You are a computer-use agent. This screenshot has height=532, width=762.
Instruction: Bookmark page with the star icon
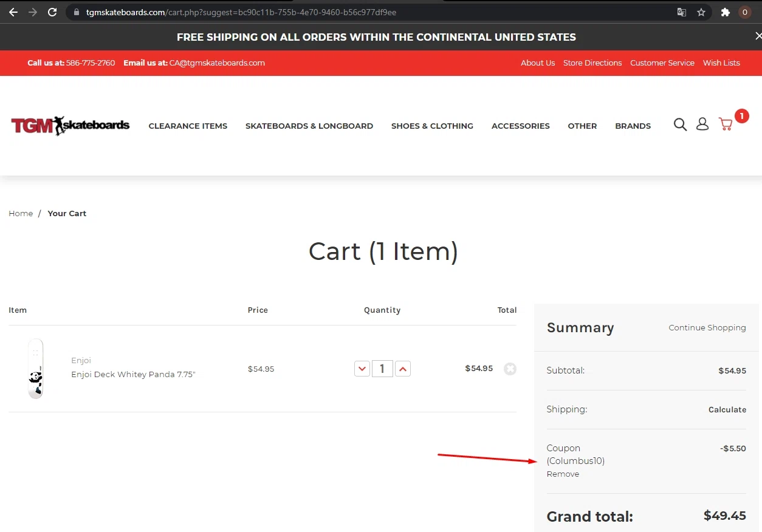tap(701, 12)
